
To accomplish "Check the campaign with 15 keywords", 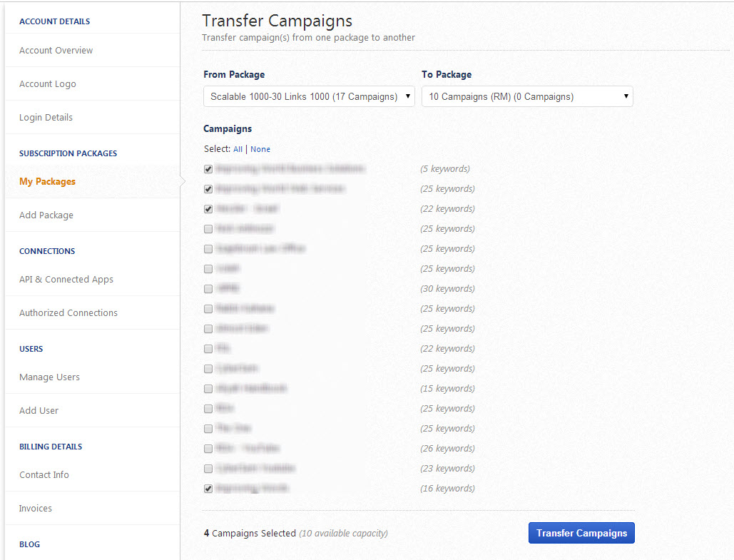I will click(x=208, y=389).
